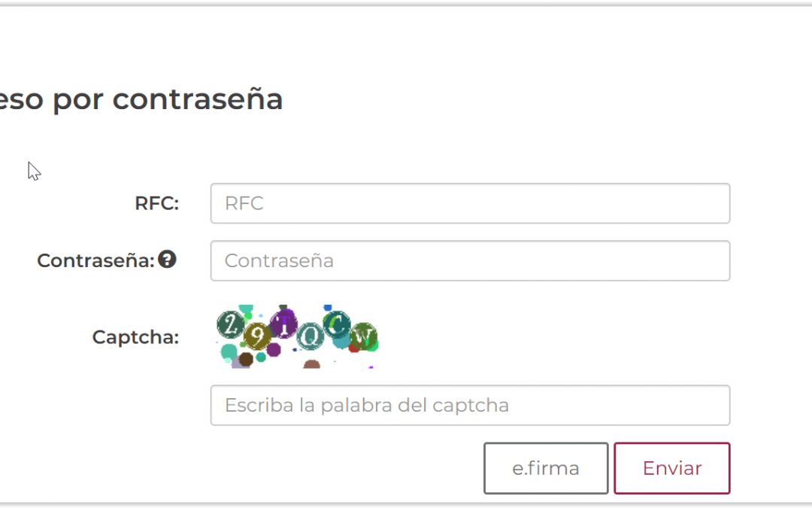Focus the RFC text field
Screen dimensions: 812x508
470,203
